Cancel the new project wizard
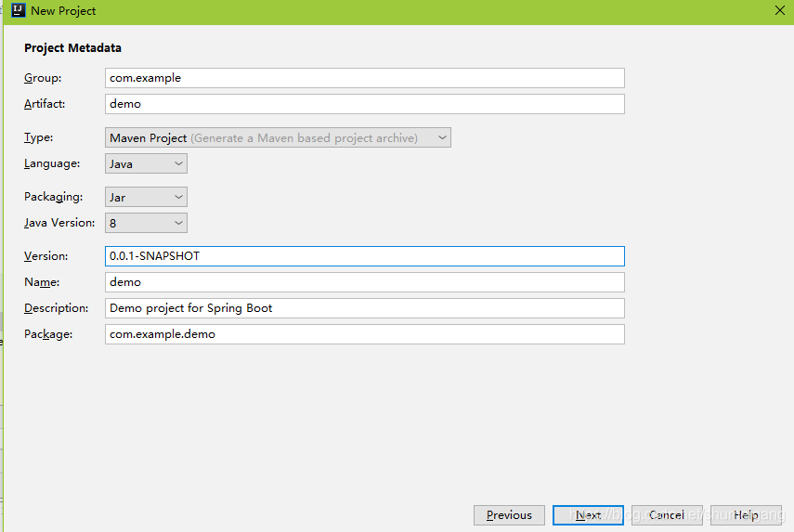 [667, 515]
